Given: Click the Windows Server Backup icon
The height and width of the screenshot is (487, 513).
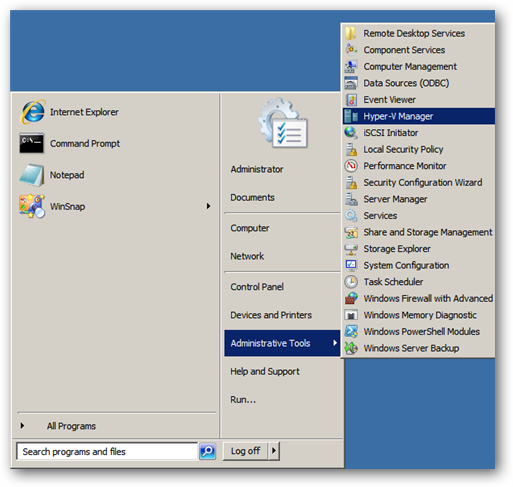Looking at the screenshot, I should 351,348.
